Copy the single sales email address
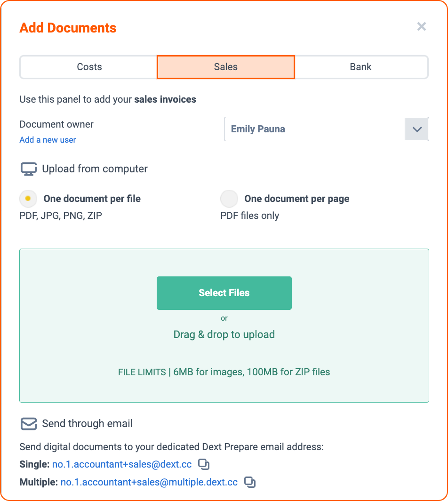Image resolution: width=448 pixels, height=501 pixels. (204, 464)
